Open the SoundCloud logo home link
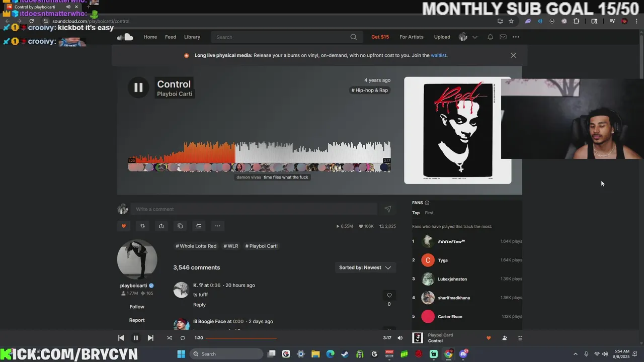This screenshot has height=362, width=644. pos(125,37)
